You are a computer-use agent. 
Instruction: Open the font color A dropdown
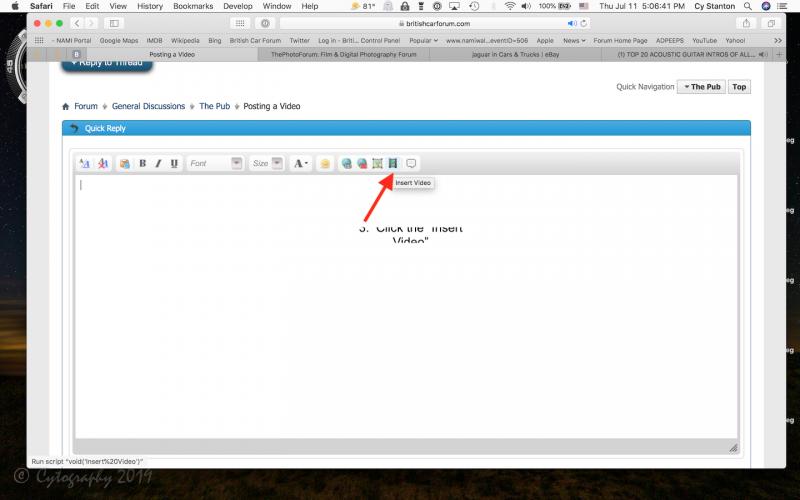(x=301, y=163)
